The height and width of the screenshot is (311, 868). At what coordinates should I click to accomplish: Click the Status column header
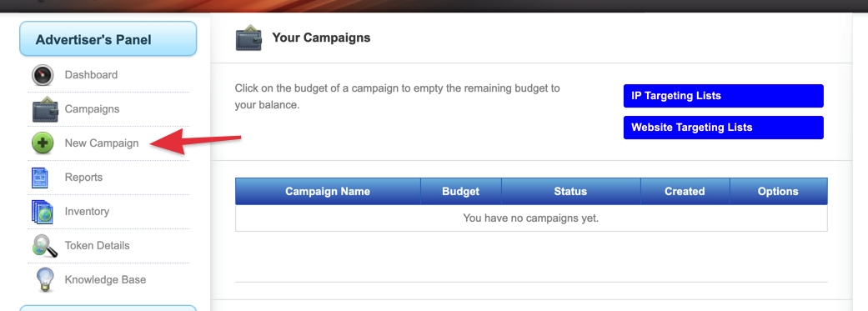570,192
